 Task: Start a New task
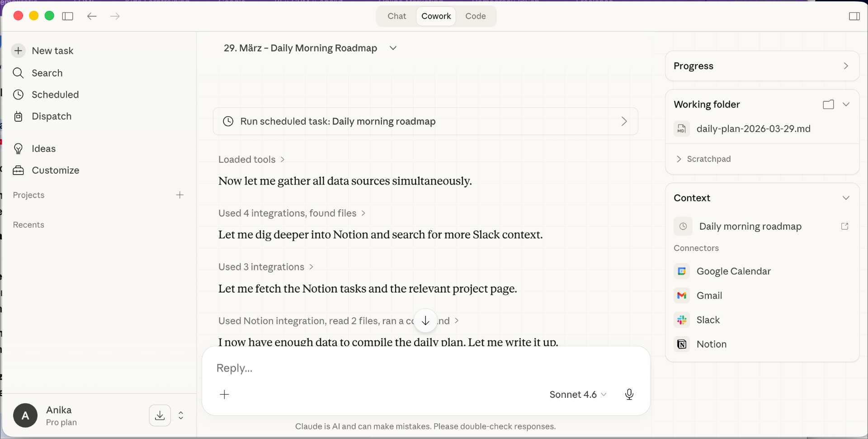click(x=43, y=51)
